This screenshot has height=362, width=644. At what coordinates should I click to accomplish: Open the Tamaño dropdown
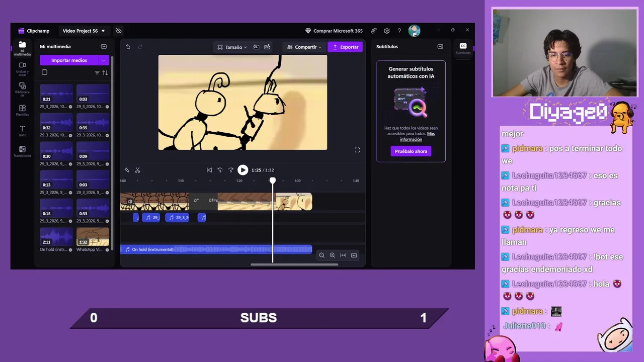point(232,47)
